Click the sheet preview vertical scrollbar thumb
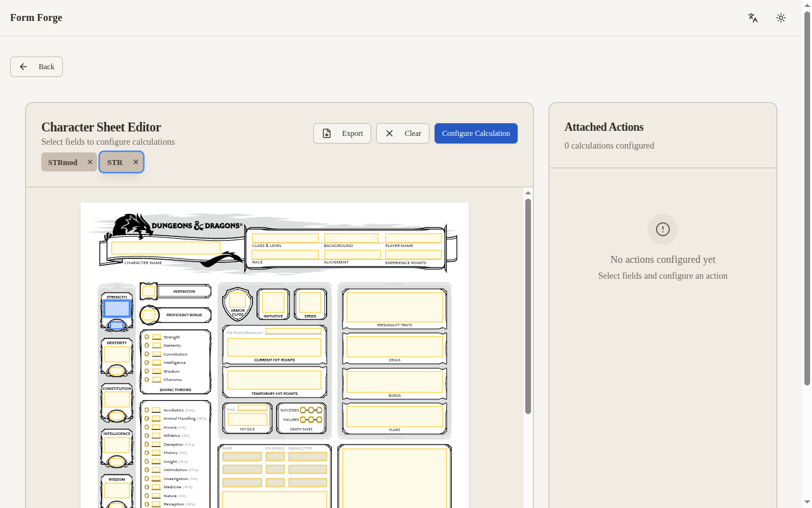Viewport: 812px width, 508px height. (528, 306)
